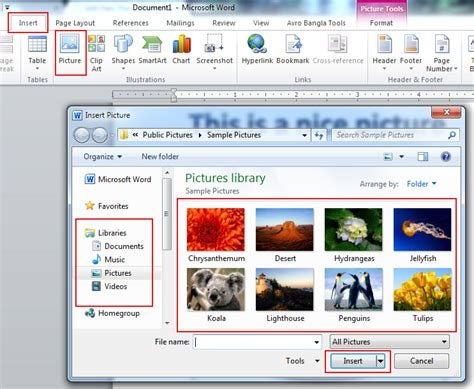The image size is (474, 389).
Task: Open the Documents library
Action: [x=118, y=246]
